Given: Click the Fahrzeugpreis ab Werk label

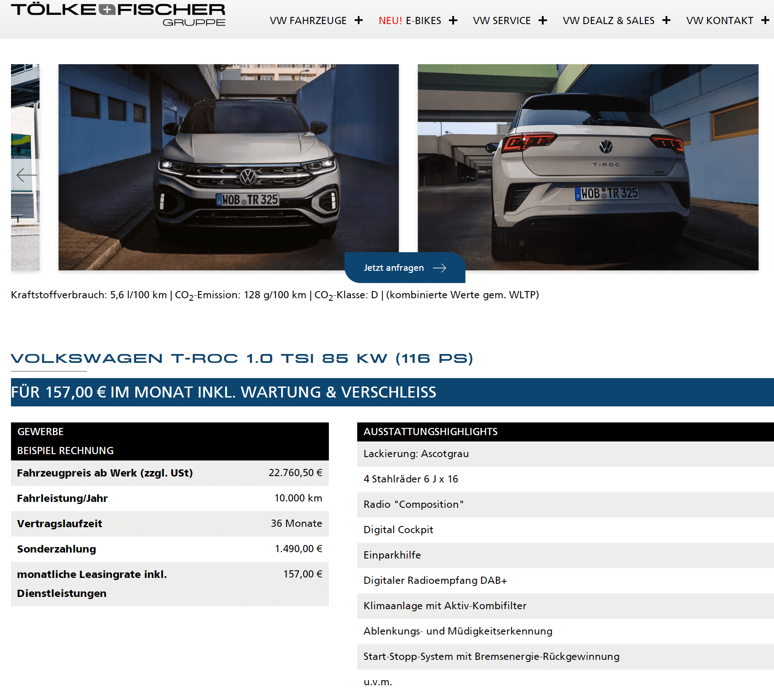Looking at the screenshot, I should 105,473.
